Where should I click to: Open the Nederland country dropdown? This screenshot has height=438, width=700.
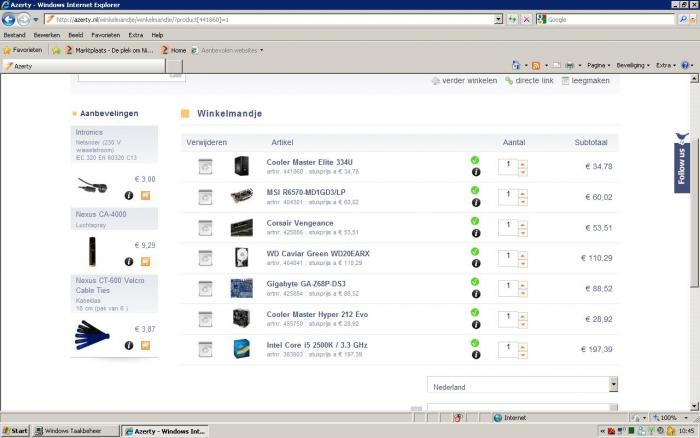(x=613, y=385)
